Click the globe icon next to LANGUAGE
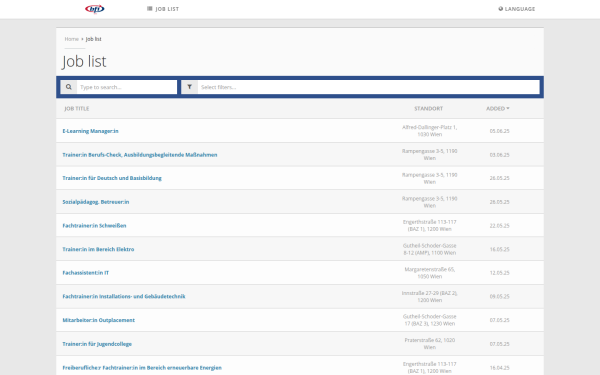Image resolution: width=600 pixels, height=375 pixels. [501, 9]
